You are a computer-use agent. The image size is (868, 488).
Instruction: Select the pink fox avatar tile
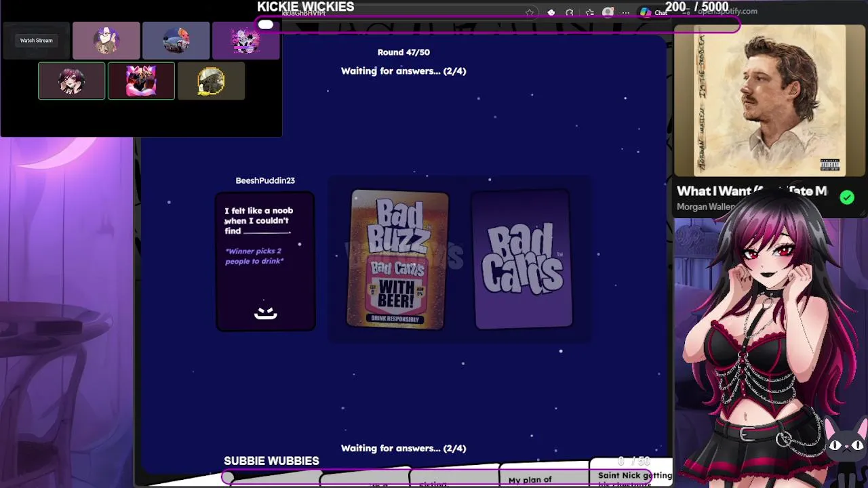pyautogui.click(x=141, y=81)
